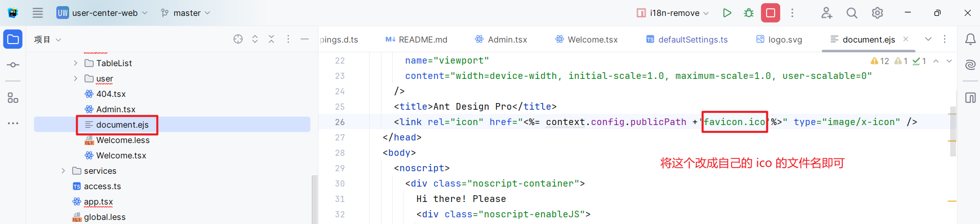
Task: Open the master branch dropdown
Action: point(186,13)
